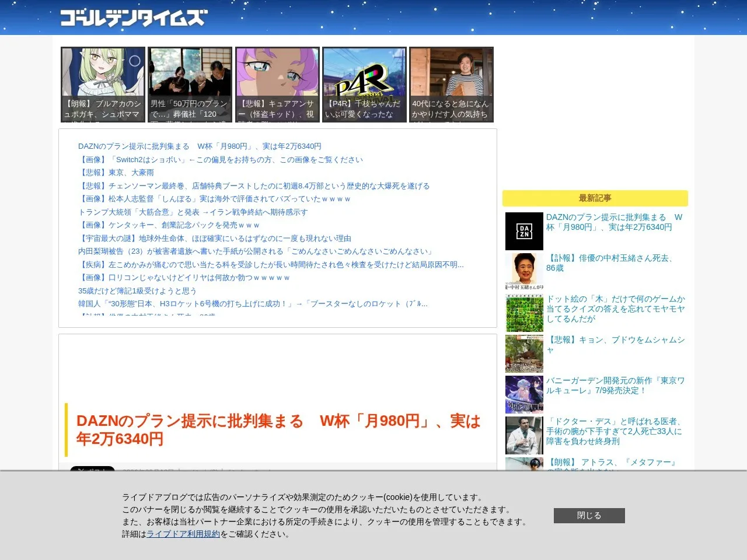
Task: Open the キュアアンサー thumbnail card
Action: click(277, 85)
